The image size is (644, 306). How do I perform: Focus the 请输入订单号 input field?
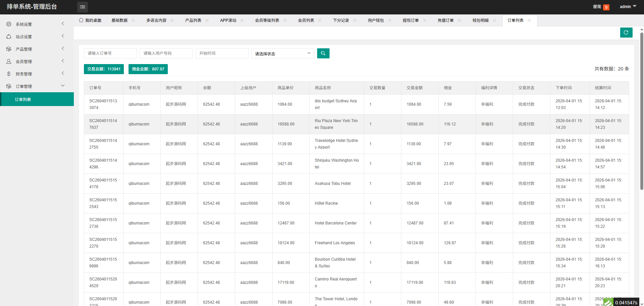(110, 53)
